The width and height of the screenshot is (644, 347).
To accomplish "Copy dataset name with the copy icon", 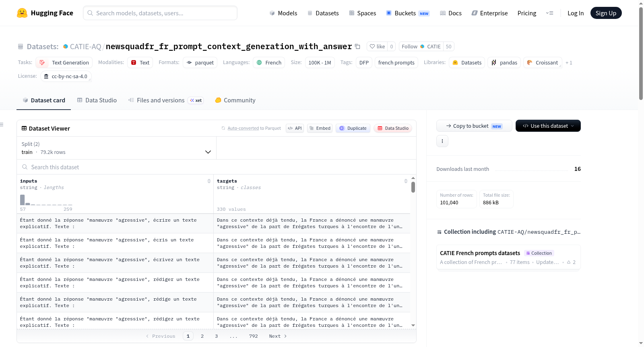I will click(x=357, y=46).
